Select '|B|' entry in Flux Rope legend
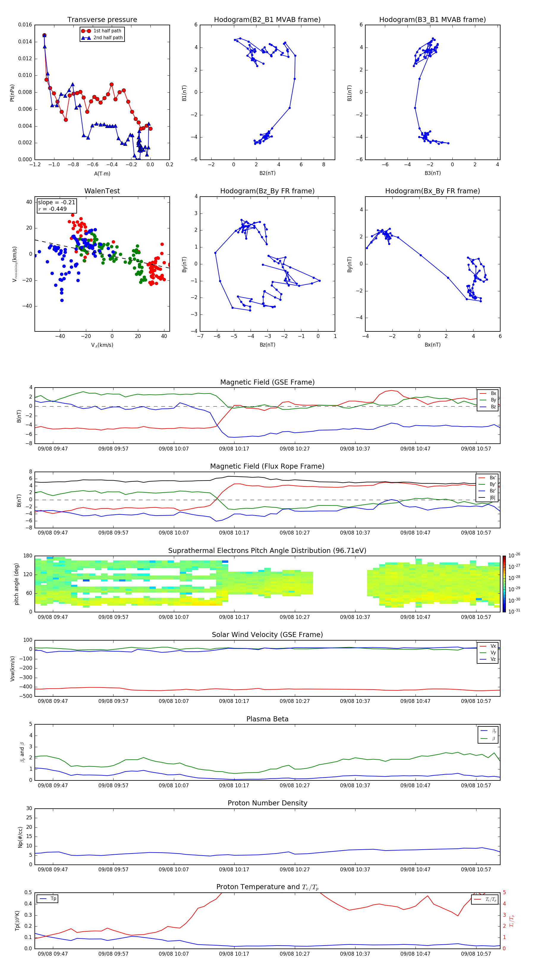 tap(487, 498)
